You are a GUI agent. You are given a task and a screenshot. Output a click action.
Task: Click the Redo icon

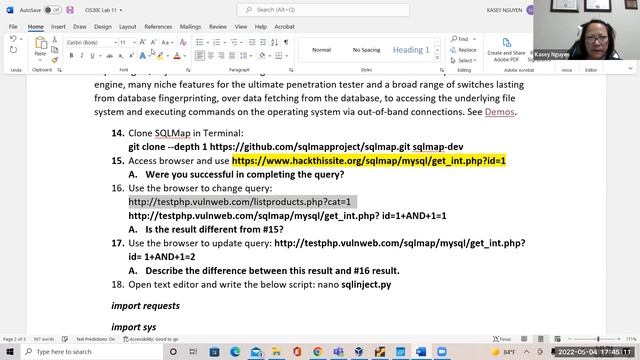(x=13, y=50)
